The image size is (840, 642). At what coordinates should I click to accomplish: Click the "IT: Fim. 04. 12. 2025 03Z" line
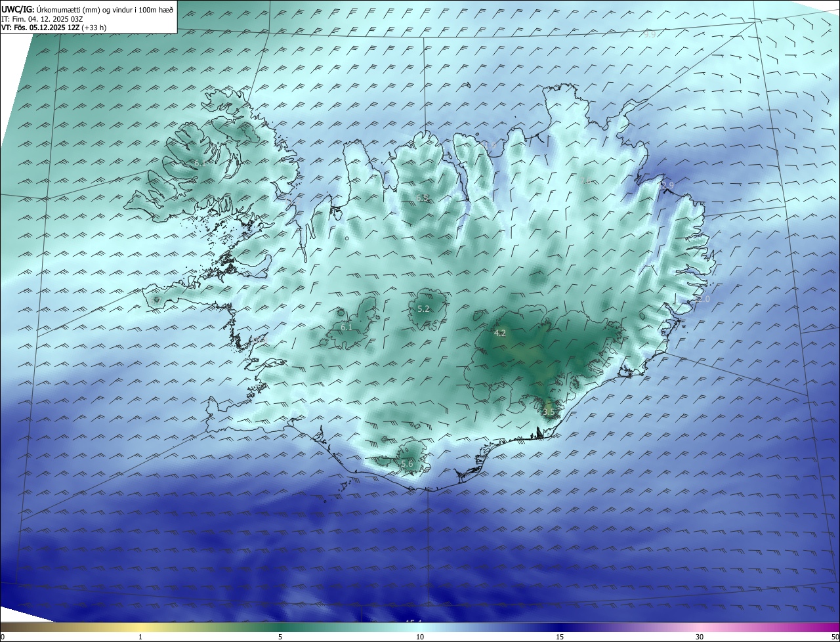(x=42, y=19)
